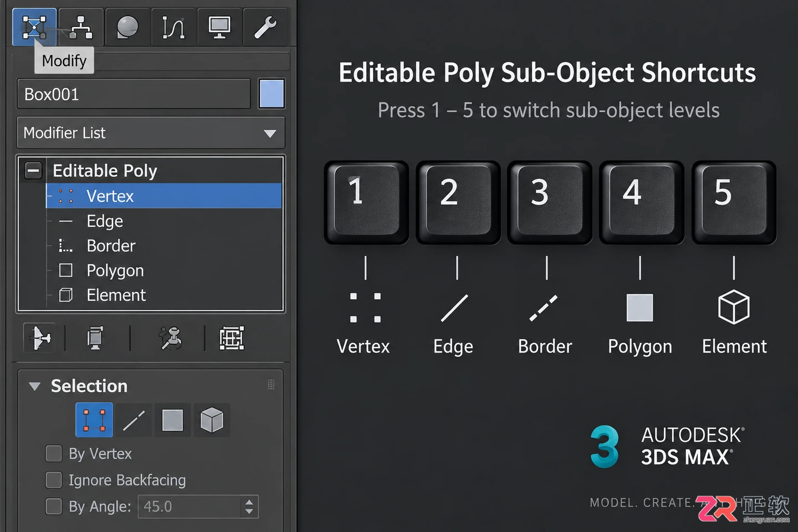Select Vertex sub-object level in stack

coord(163,196)
